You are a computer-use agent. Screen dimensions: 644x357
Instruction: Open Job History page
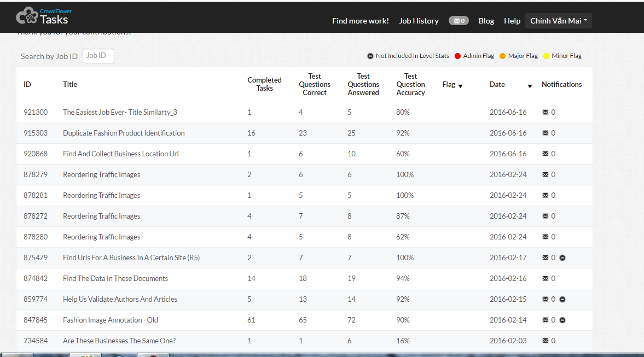pyautogui.click(x=419, y=21)
